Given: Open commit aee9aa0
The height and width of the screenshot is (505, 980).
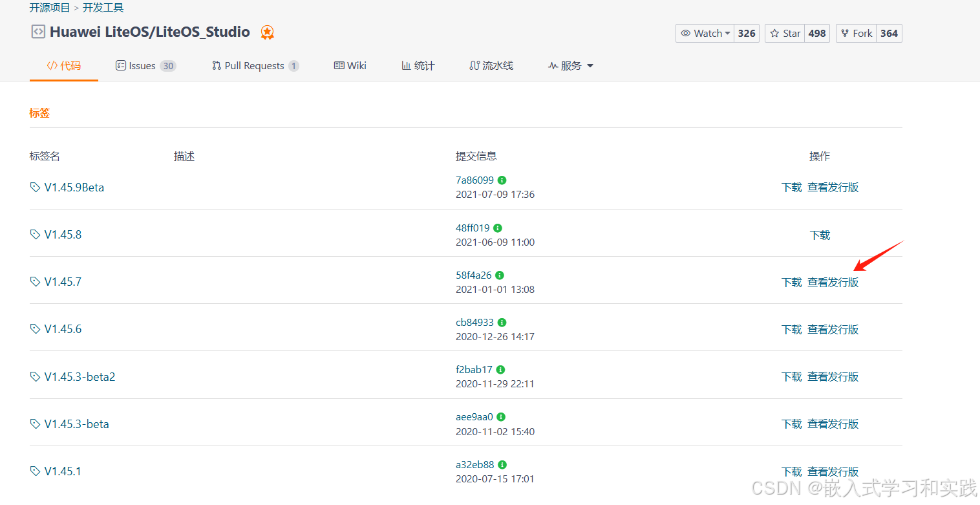Looking at the screenshot, I should tap(474, 417).
